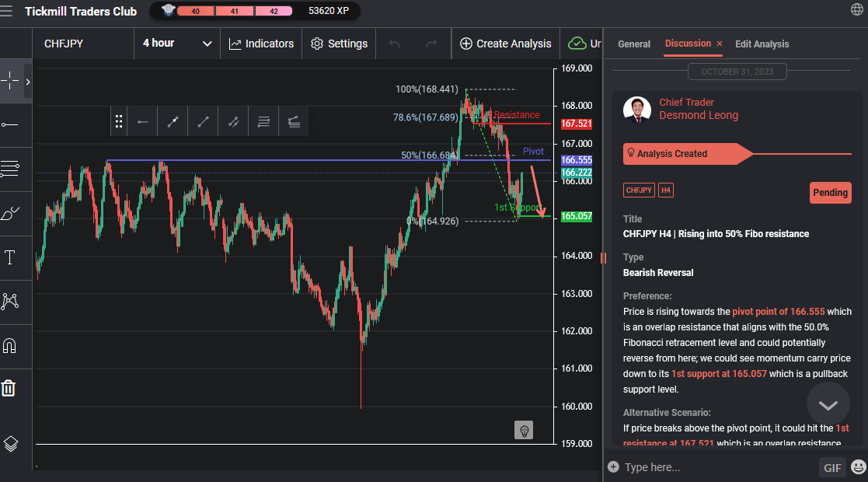Close the Discussion tab

720,44
